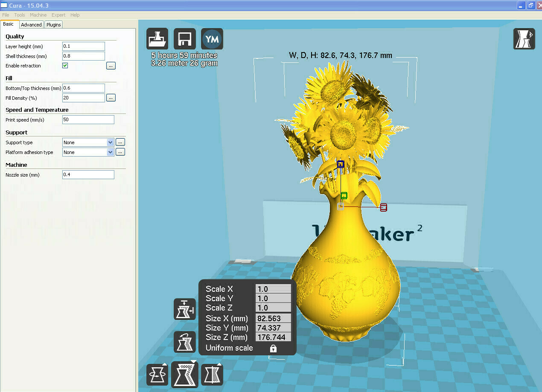
Task: Click the Cura window title bar icon
Action: [4, 5]
